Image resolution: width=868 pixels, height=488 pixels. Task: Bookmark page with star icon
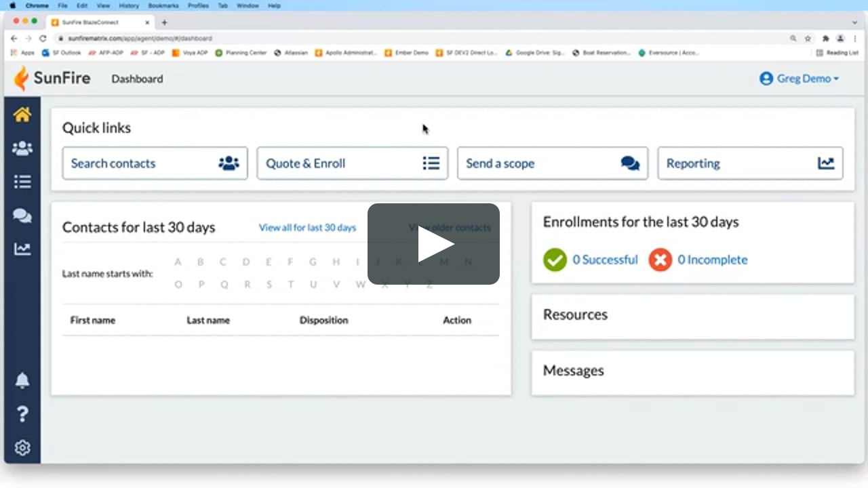point(808,39)
